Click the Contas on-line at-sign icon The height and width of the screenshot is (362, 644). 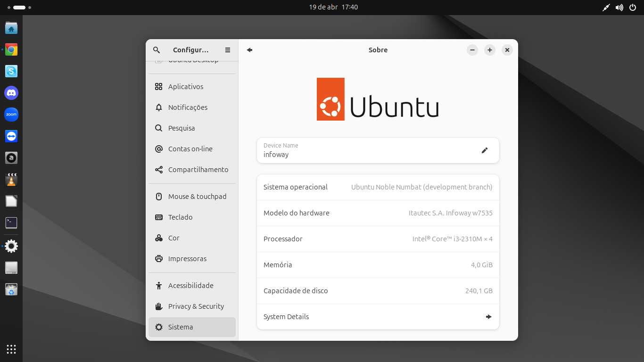[x=159, y=149]
